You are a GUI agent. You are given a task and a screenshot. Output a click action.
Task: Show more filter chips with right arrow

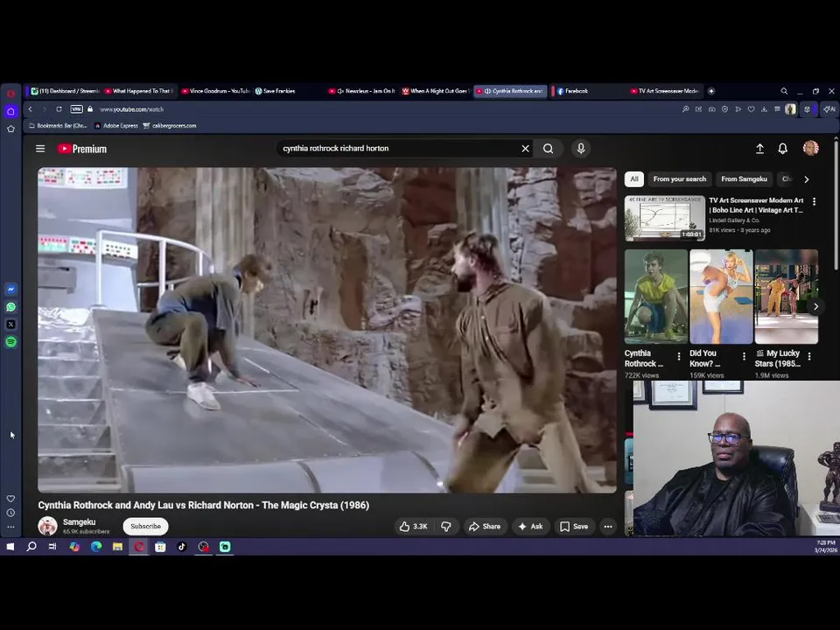[x=806, y=179]
